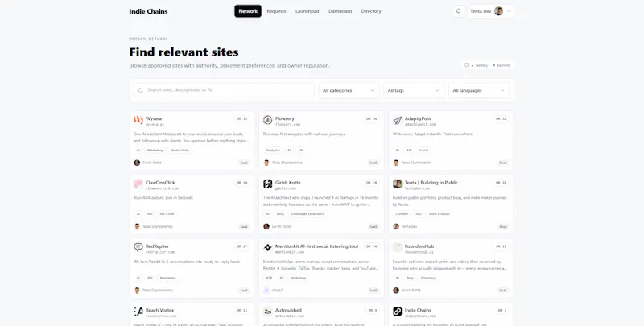Click shash7 avatar on Mentionkit card
This screenshot has width=644, height=326.
point(266,291)
